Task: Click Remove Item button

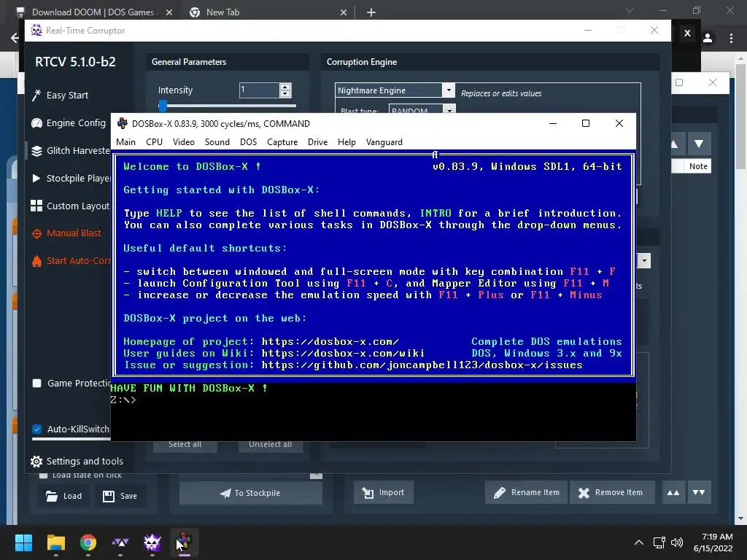Action: [612, 492]
